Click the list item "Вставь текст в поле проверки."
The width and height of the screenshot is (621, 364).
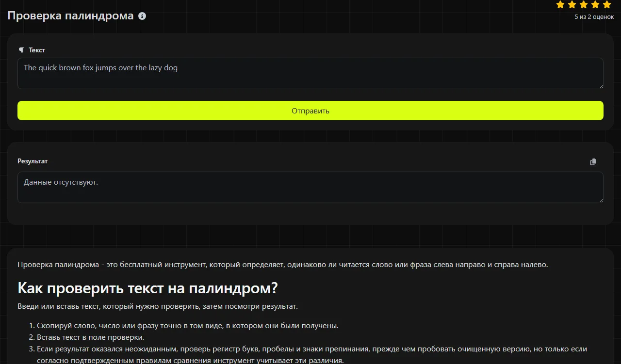coord(91,337)
